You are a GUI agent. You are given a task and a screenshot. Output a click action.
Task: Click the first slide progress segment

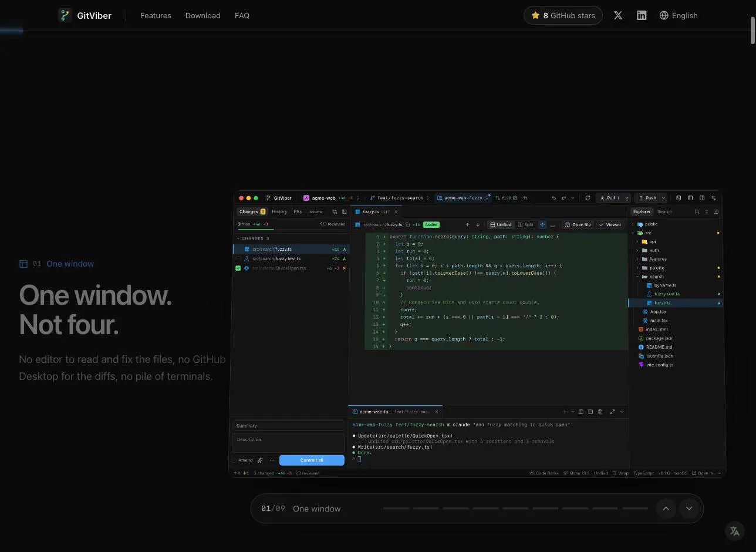(396, 509)
